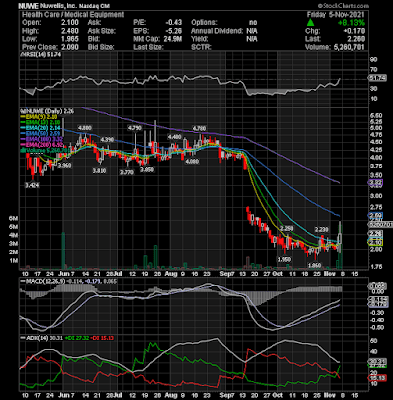Click the 3.424 low price label
The image size is (393, 400).
click(x=32, y=185)
